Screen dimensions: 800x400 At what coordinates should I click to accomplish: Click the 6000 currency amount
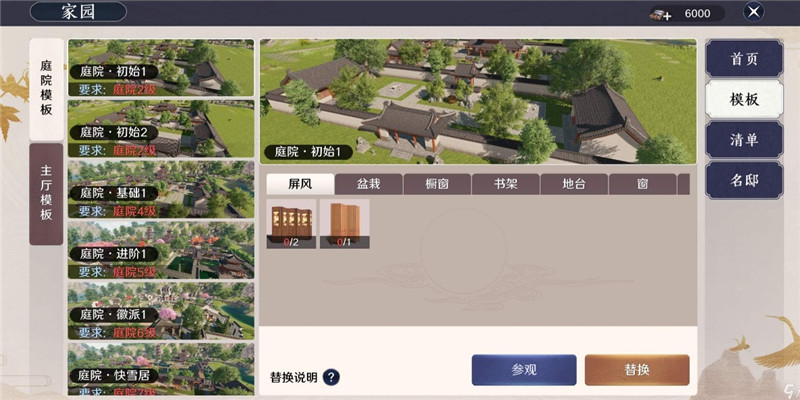(x=697, y=14)
